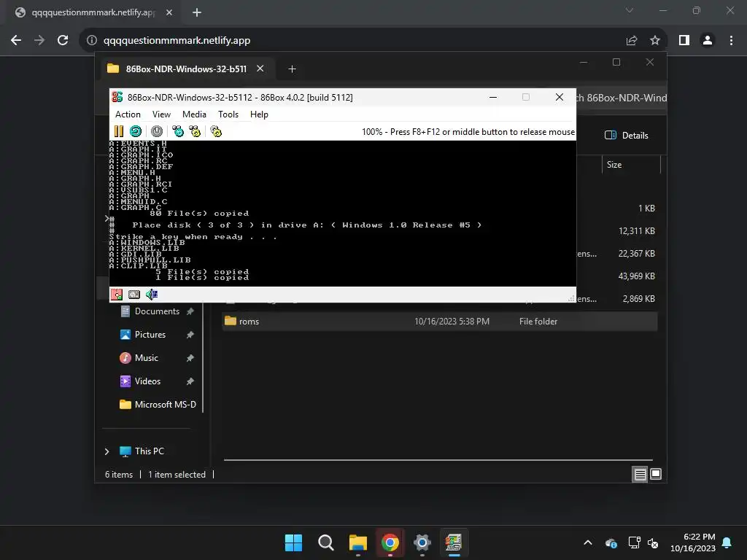The height and width of the screenshot is (560, 747).
Task: Click the ACPI shutdown power icon
Action: click(x=157, y=131)
